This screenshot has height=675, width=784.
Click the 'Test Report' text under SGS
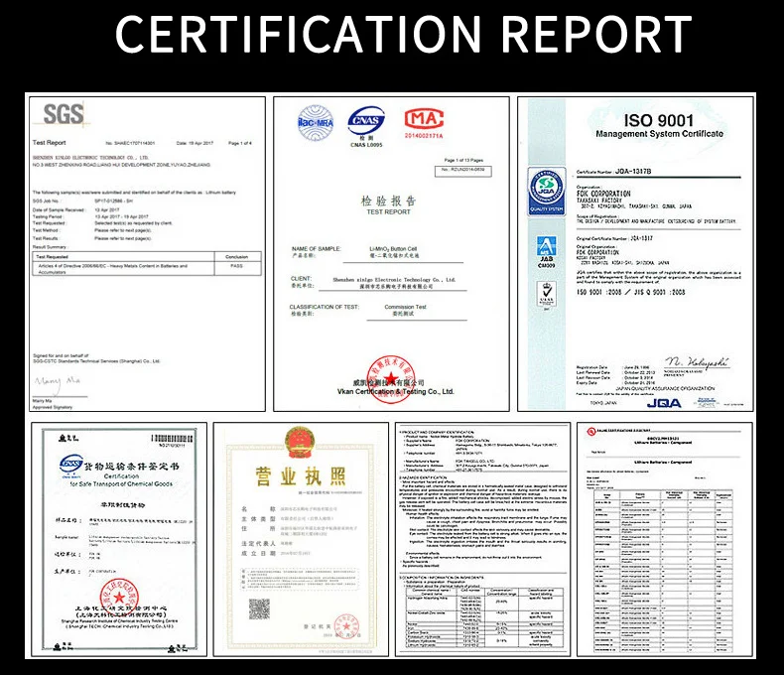pyautogui.click(x=49, y=143)
